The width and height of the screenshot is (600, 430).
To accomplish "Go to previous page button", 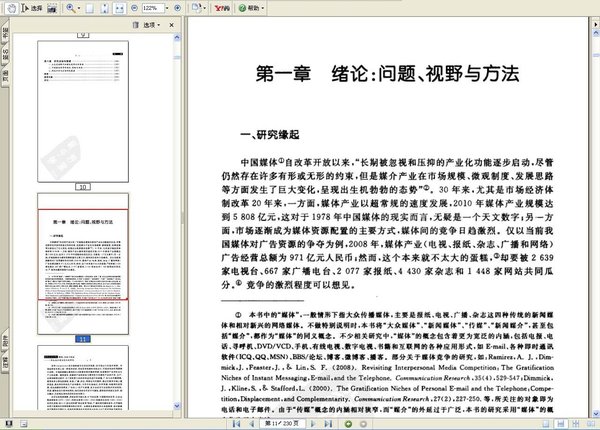I will point(252,423).
